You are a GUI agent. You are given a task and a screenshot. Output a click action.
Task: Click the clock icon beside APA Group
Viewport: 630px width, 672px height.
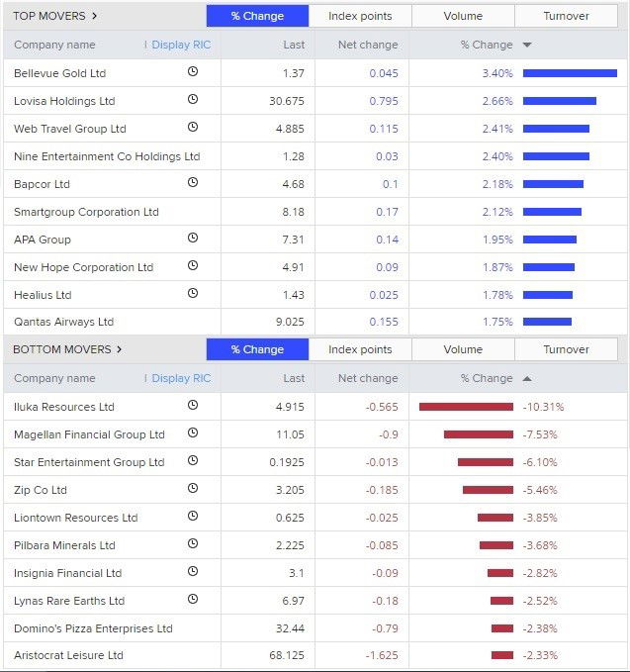click(193, 239)
